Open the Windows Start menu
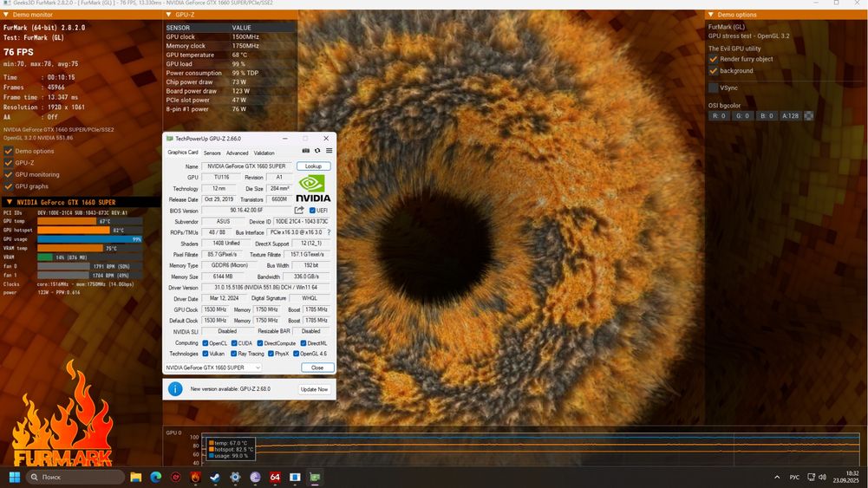 [15, 477]
